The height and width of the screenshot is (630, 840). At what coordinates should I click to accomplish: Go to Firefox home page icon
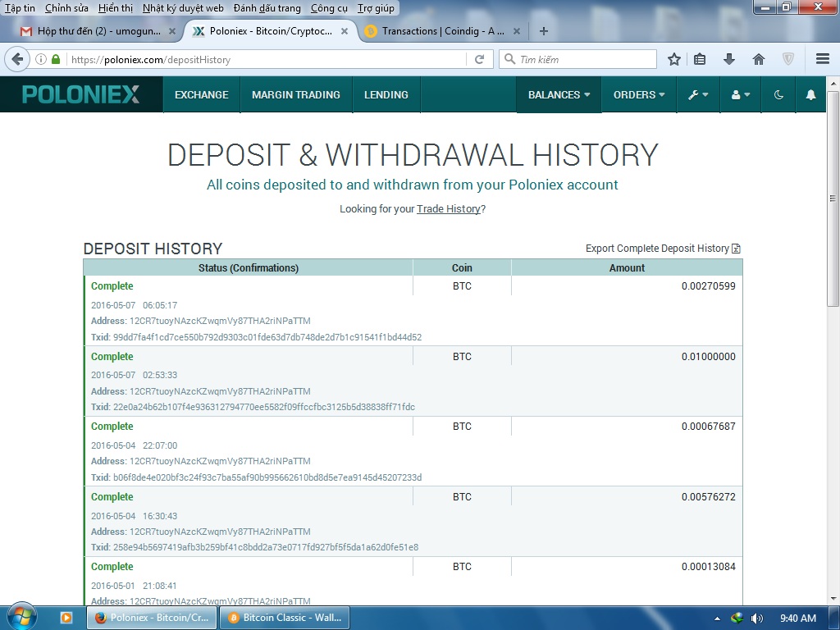759,59
